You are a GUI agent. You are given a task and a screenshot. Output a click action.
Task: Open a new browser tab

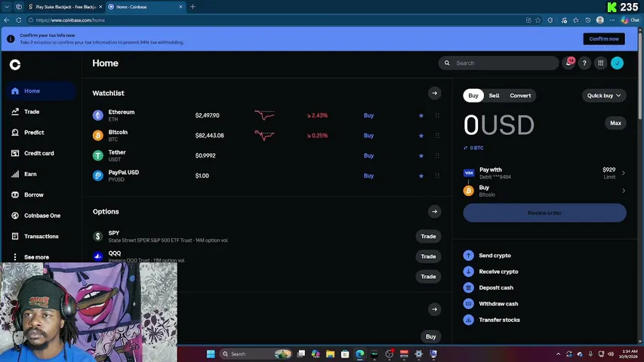[193, 7]
